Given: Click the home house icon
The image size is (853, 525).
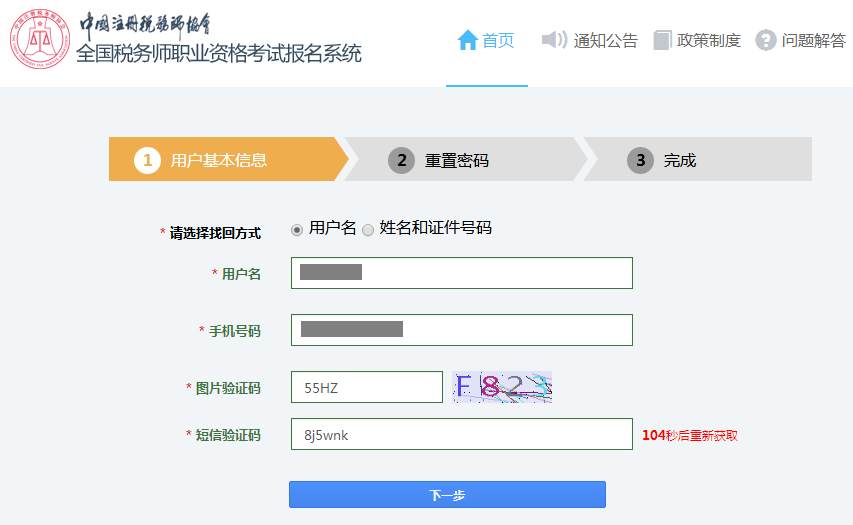Looking at the screenshot, I should (467, 40).
